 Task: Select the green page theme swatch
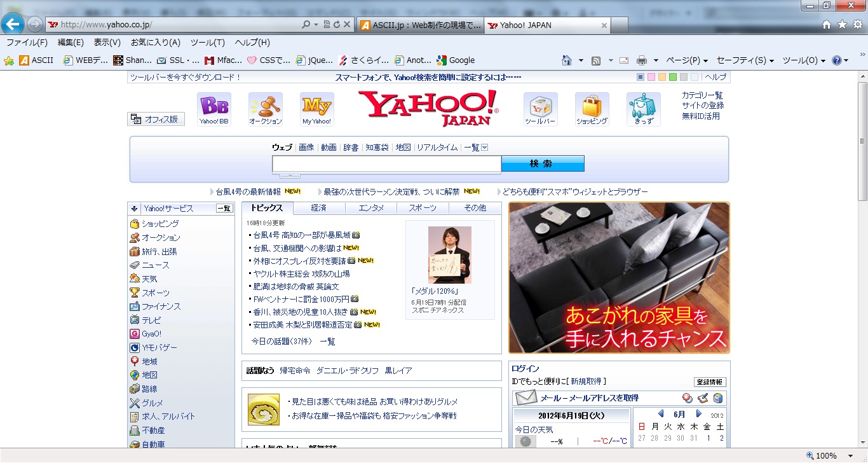[672, 77]
